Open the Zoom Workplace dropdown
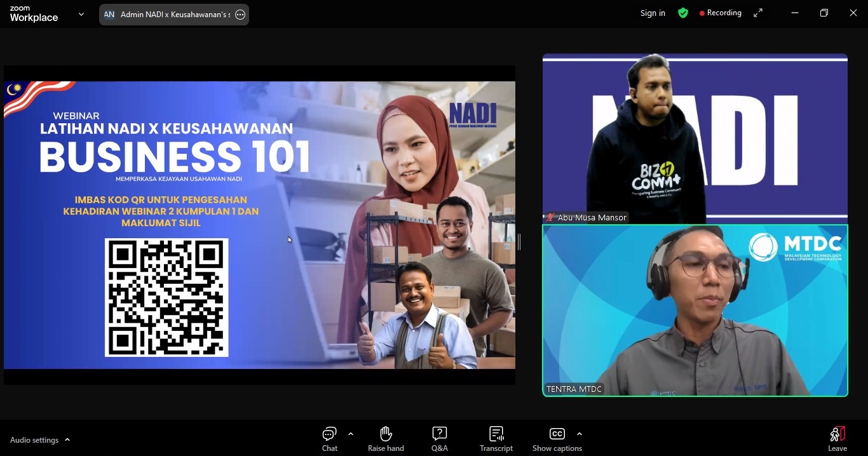Image resolution: width=868 pixels, height=456 pixels. (81, 14)
